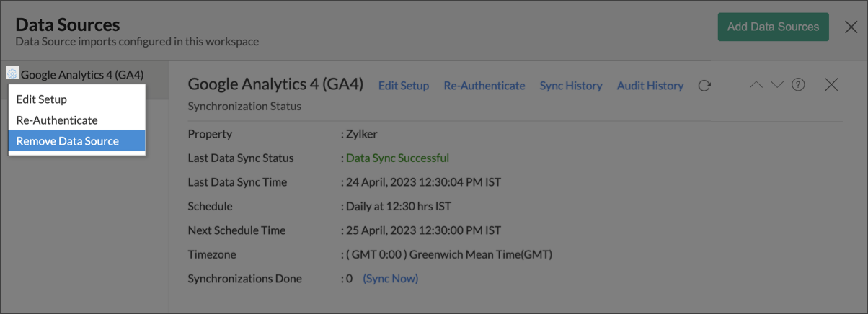Go to next data source with down chevron
This screenshot has height=314, width=868.
pyautogui.click(x=776, y=85)
